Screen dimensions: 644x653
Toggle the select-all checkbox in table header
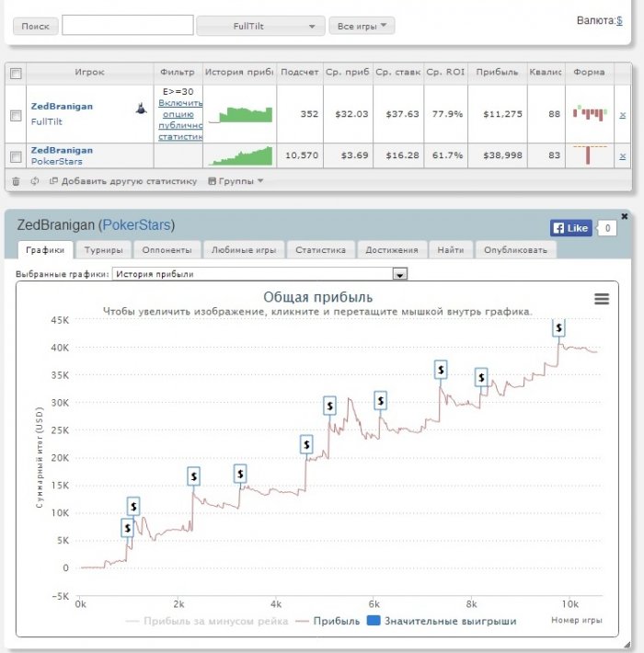(16, 74)
